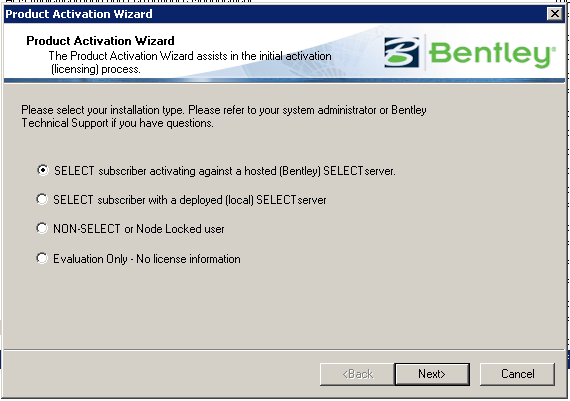Close the Product Activation Wizard window
Image resolution: width=570 pixels, height=401 pixels.
[x=555, y=14]
